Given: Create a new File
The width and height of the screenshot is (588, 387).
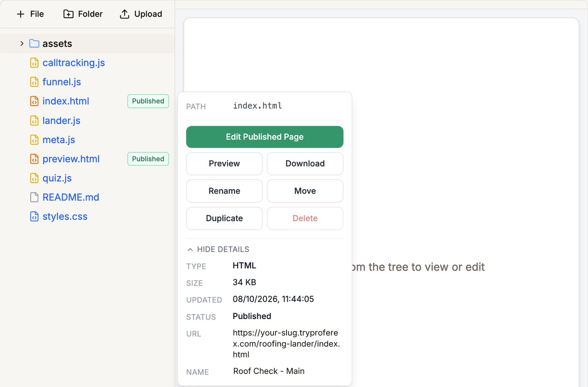Looking at the screenshot, I should [30, 14].
